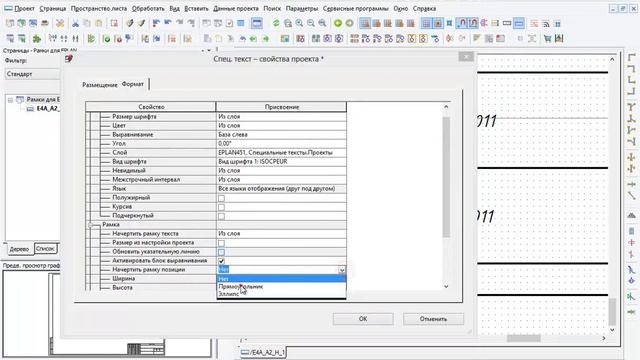Click dropdown arrow of Начертить рамку позиции
Image resolution: width=640 pixels, height=360 pixels.
342,270
